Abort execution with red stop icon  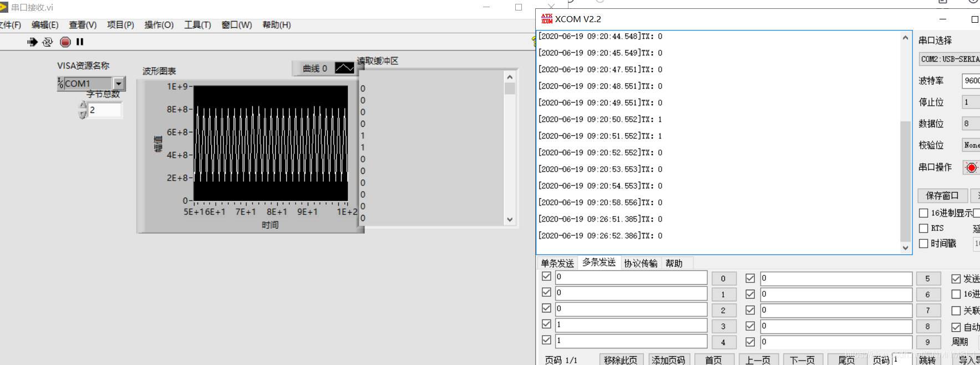tap(65, 42)
